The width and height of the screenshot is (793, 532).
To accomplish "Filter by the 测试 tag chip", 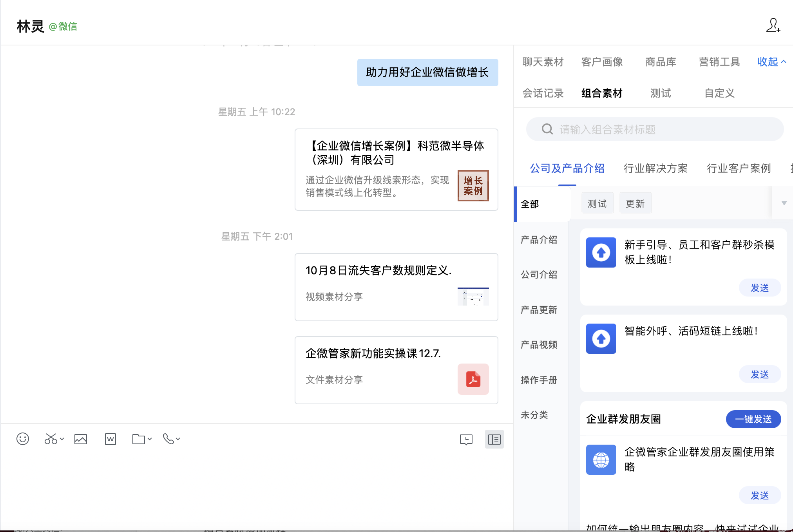I will 597,203.
